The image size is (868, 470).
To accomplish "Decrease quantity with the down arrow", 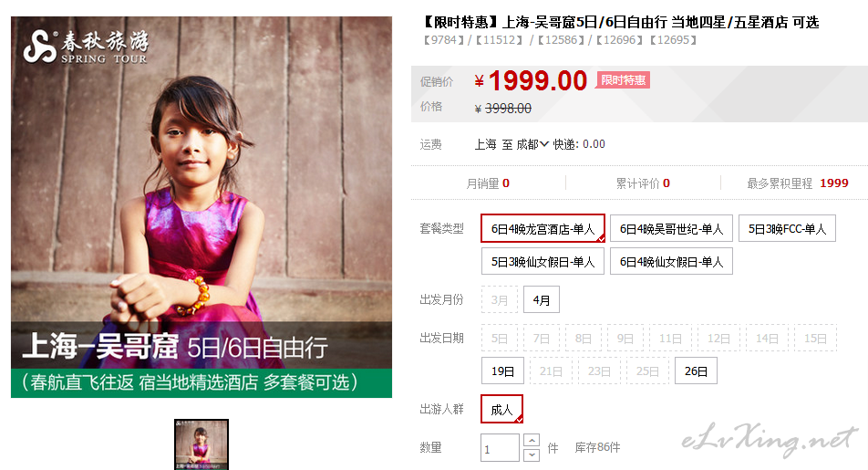I will tap(532, 455).
